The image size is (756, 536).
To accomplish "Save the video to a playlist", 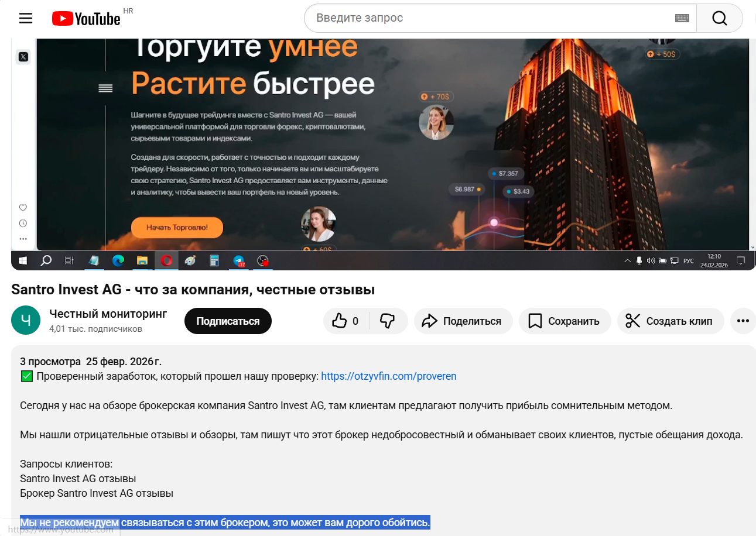I will pos(564,321).
